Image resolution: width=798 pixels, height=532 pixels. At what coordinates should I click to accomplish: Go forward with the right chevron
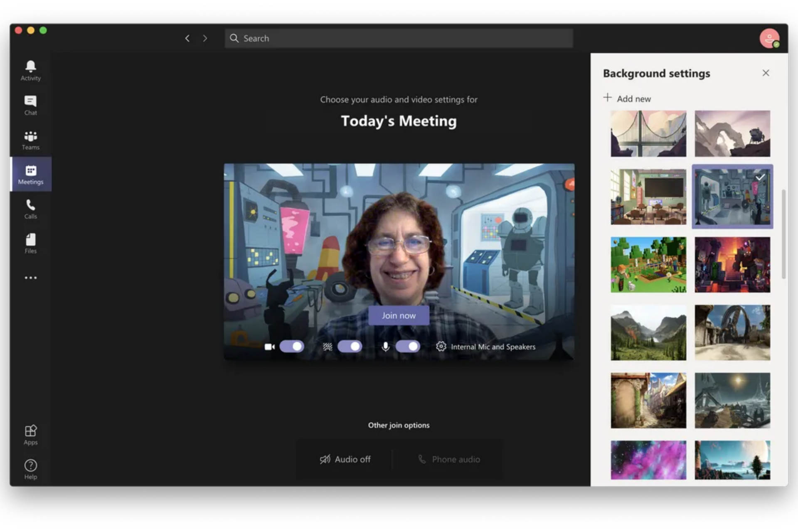point(205,38)
